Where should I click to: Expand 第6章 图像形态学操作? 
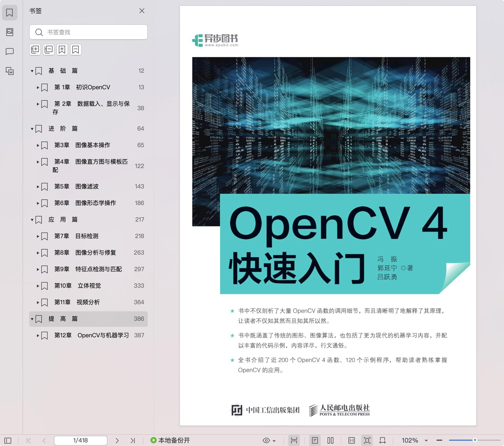click(38, 203)
